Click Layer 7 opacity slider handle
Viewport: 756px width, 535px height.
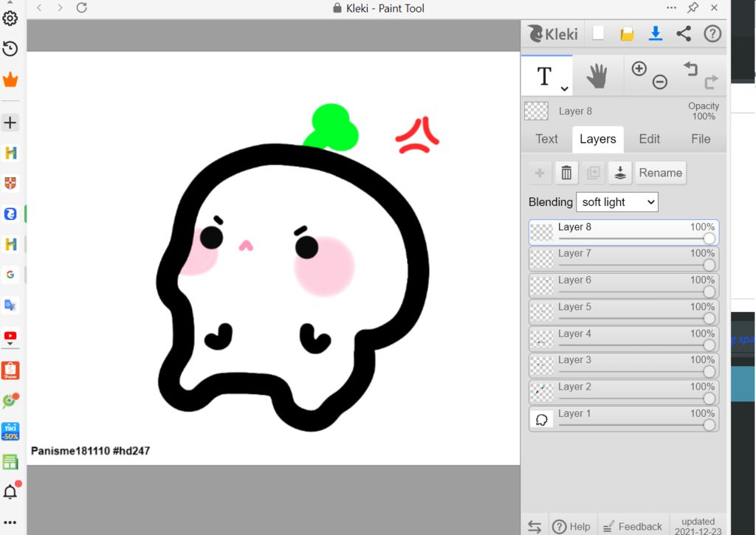point(709,265)
